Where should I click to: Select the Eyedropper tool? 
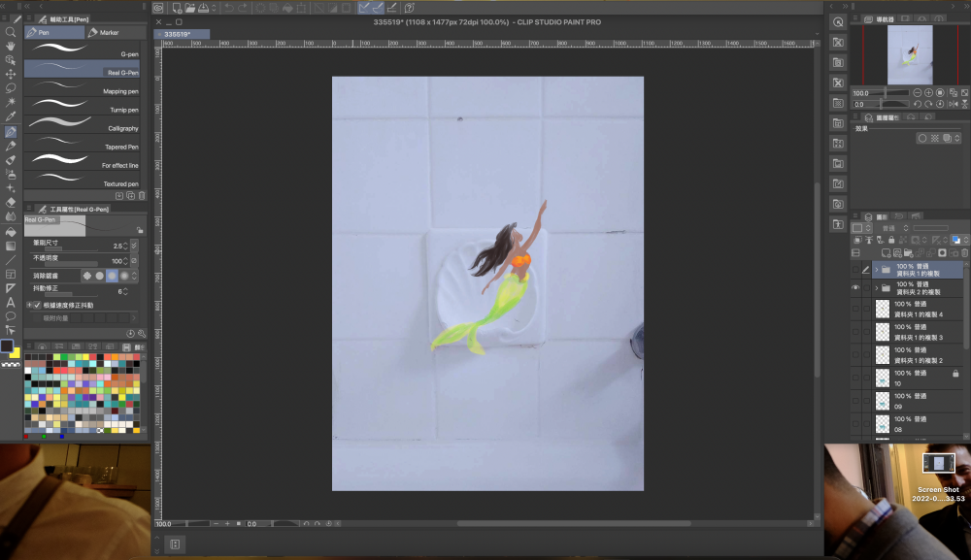click(x=11, y=116)
